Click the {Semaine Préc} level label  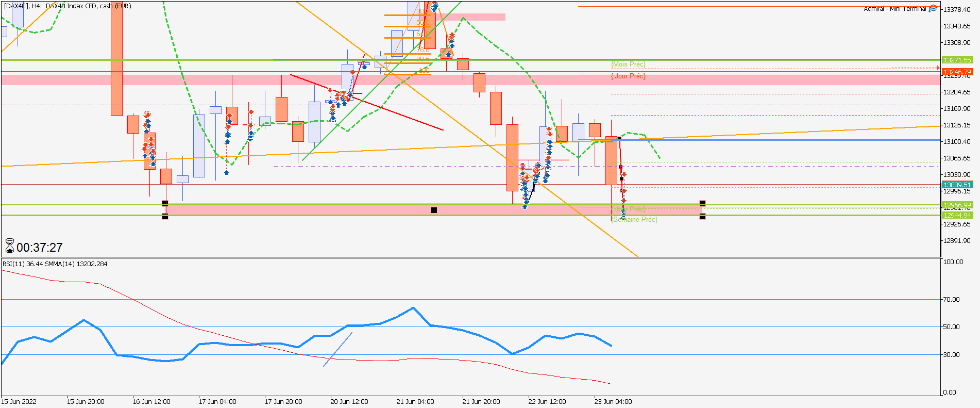tap(634, 219)
